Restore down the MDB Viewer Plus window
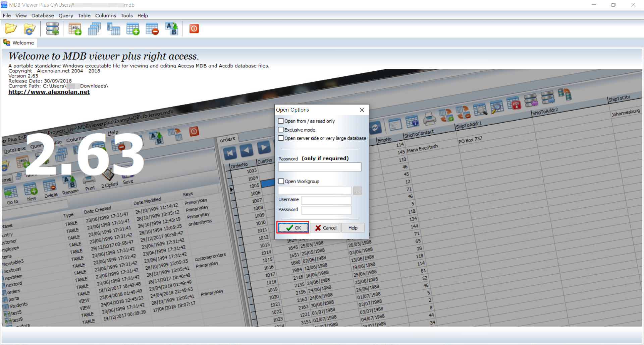Screen dimensions: 644x345 click(x=613, y=5)
